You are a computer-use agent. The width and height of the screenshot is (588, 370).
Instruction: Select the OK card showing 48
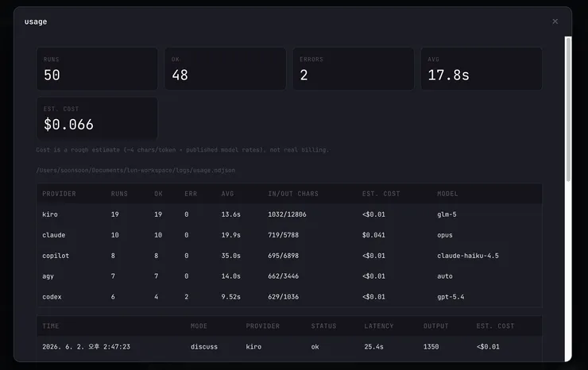(x=225, y=68)
